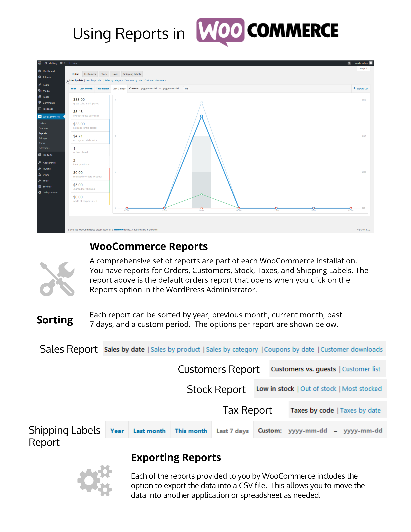
Task: Click the $38.00 gross sales legend item
Action: [90, 101]
